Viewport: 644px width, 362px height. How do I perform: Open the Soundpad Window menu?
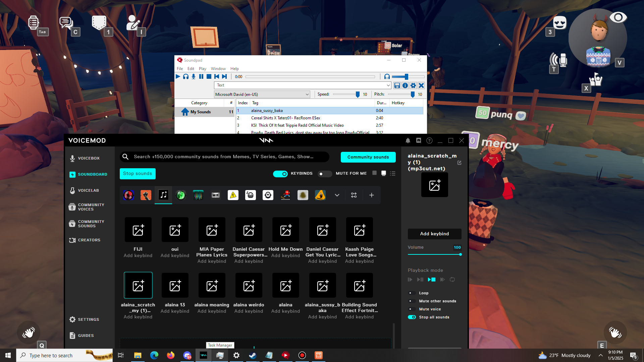[218, 69]
